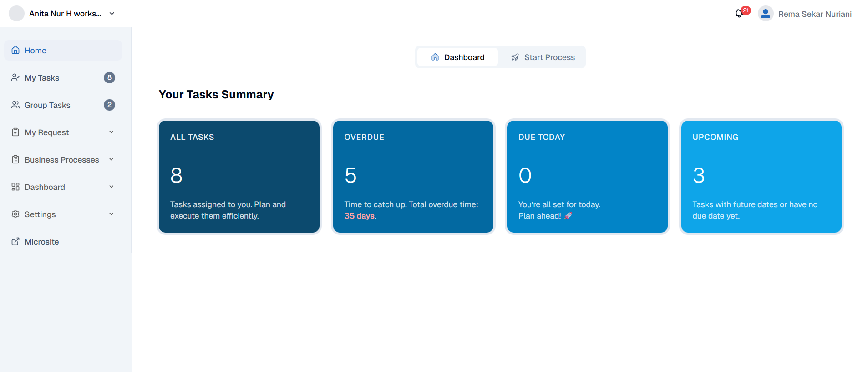Switch to the Start Process tab
This screenshot has height=372, width=868.
coord(543,57)
